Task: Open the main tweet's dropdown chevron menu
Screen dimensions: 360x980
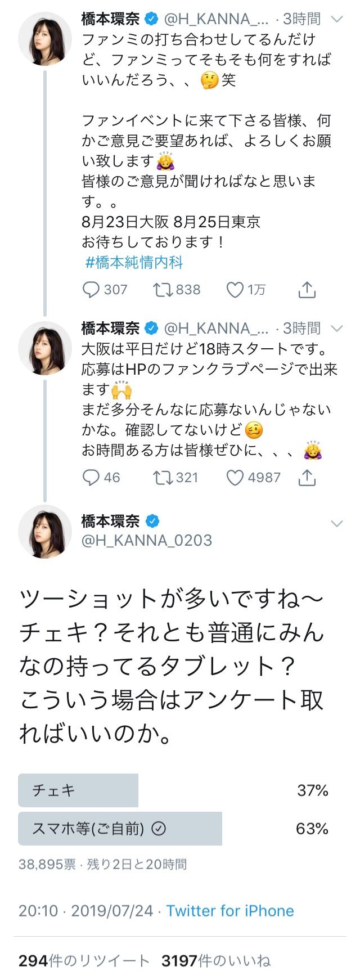Action: tap(337, 524)
